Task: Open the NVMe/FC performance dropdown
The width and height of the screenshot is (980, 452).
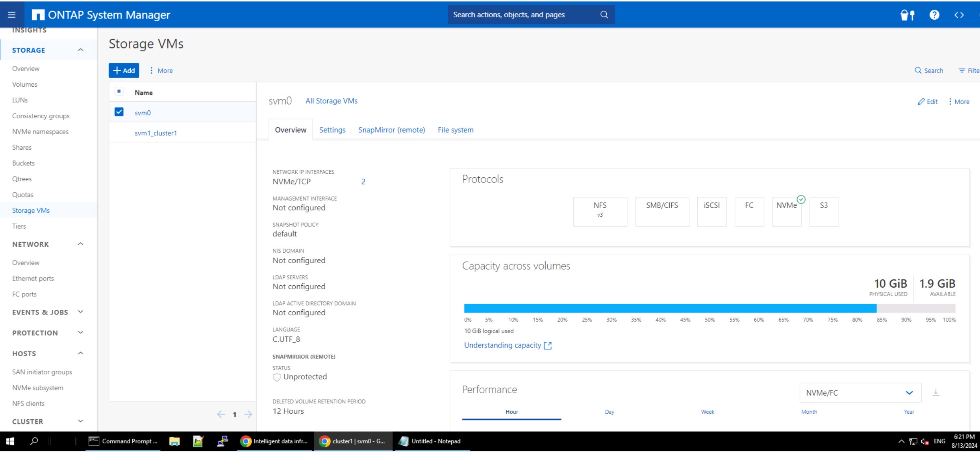Action: pos(860,392)
